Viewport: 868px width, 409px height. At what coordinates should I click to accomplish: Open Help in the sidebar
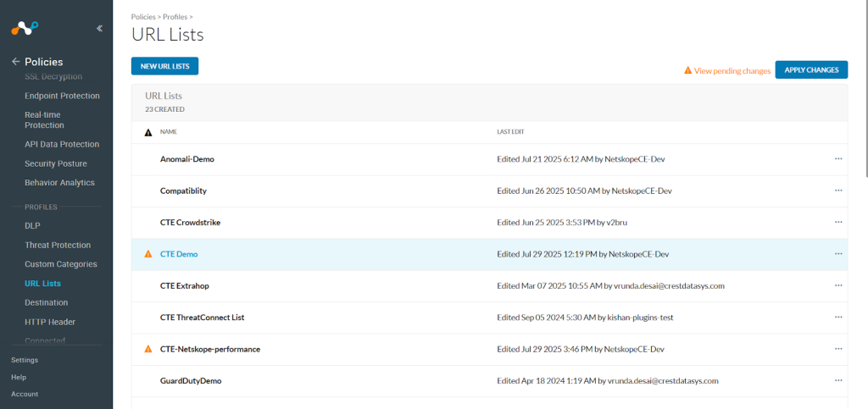tap(19, 377)
